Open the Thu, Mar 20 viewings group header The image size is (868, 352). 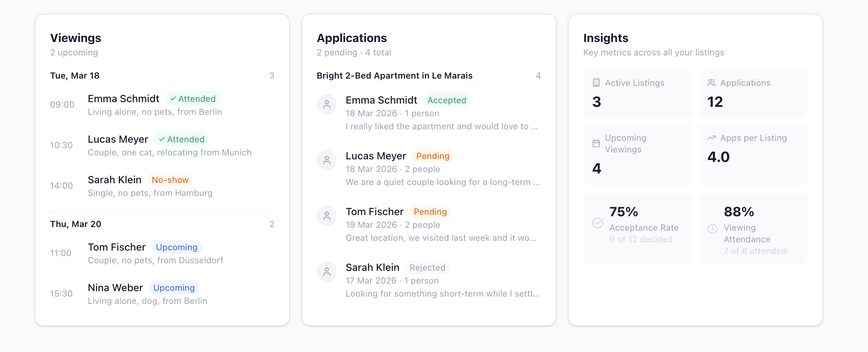tap(162, 224)
